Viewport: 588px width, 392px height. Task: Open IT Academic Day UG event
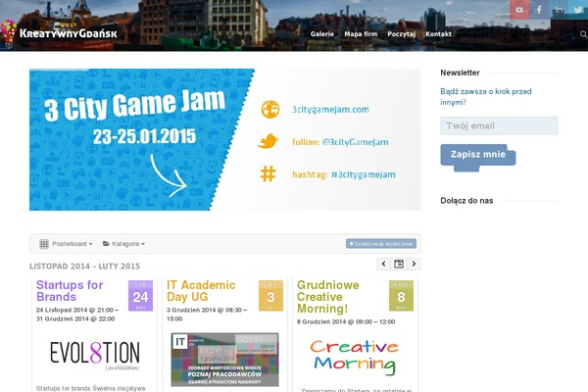click(x=201, y=291)
